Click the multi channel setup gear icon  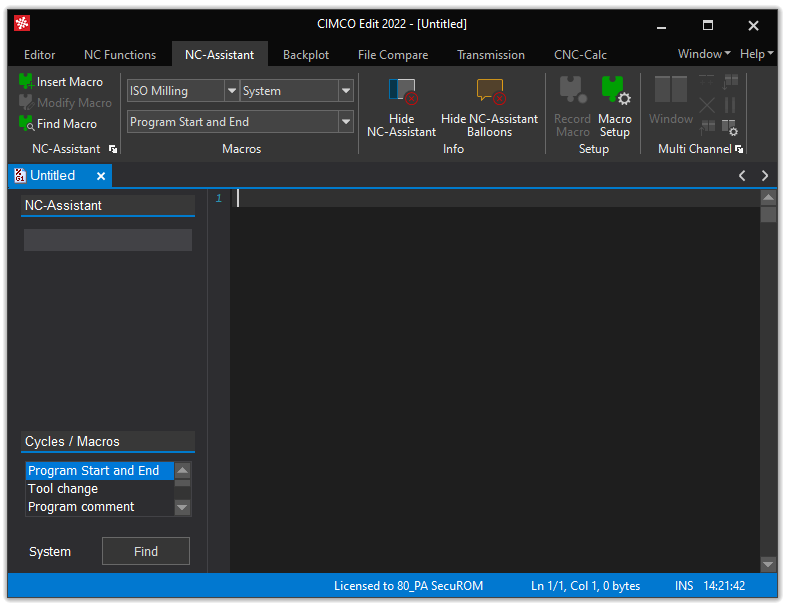coord(730,128)
